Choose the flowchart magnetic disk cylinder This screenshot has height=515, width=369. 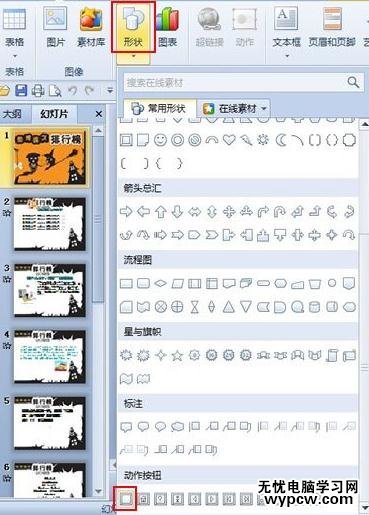tap(314, 307)
